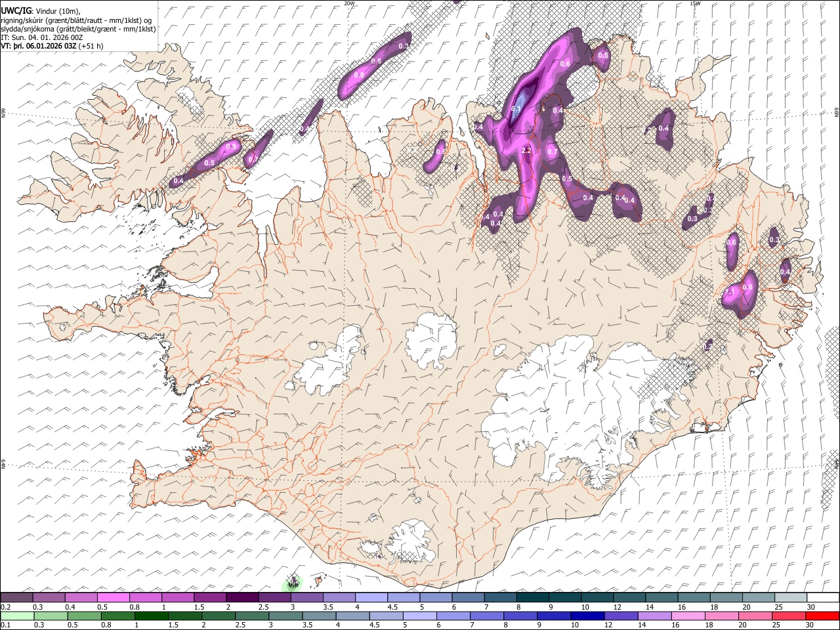Pick the darkest green swatch labeled 1
The height and width of the screenshot is (630, 840).
[152, 616]
